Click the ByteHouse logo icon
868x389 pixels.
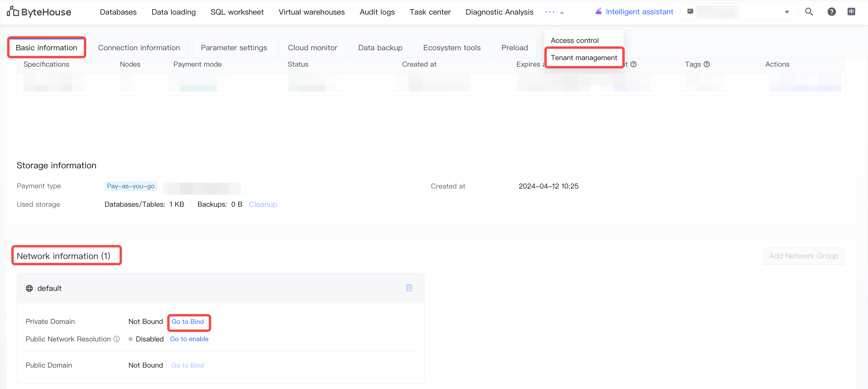pos(13,12)
